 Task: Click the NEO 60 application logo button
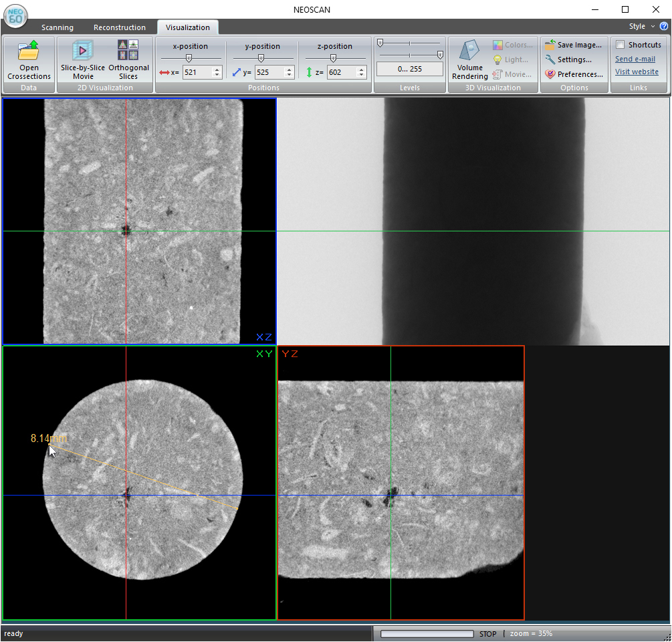[15, 17]
